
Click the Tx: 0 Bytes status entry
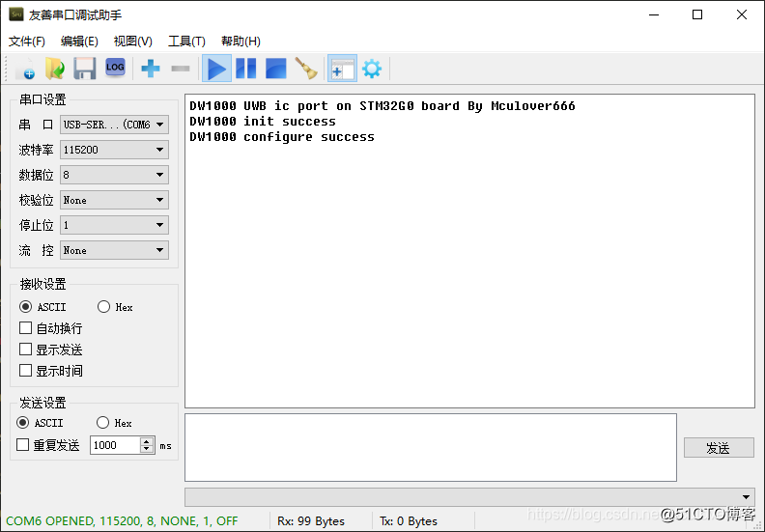[409, 521]
